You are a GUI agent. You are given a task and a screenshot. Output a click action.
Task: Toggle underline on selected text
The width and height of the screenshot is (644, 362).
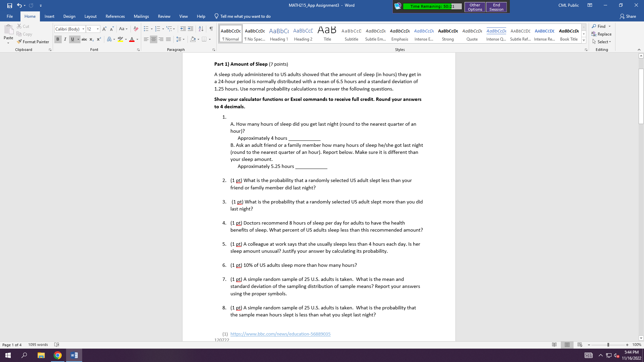click(72, 39)
